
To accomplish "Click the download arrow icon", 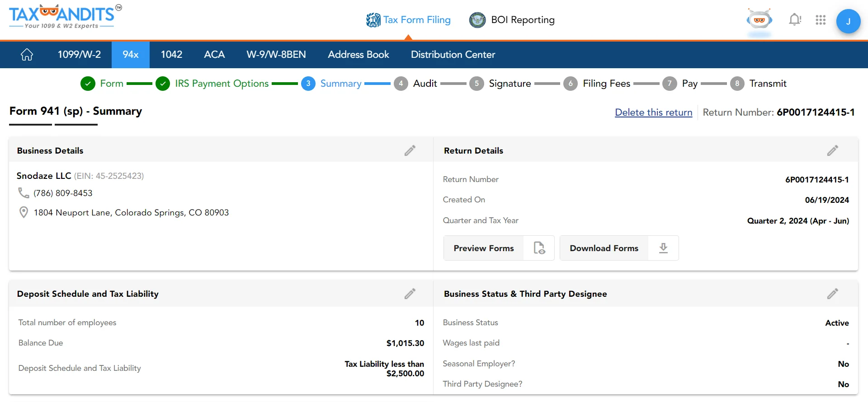I will [663, 248].
